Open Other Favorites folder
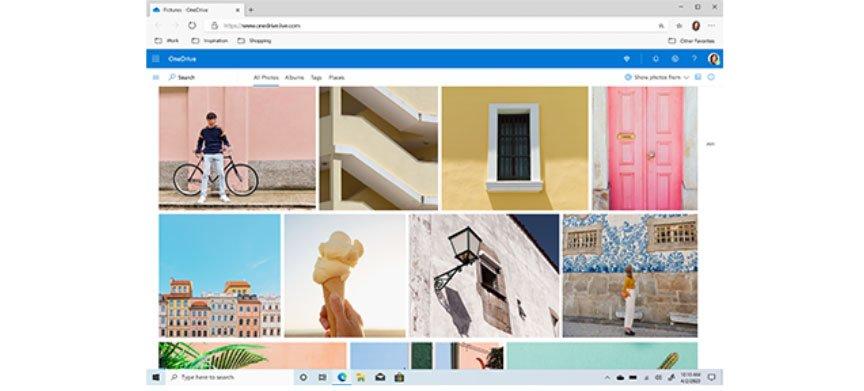This screenshot has height=391, width=864. [x=692, y=41]
